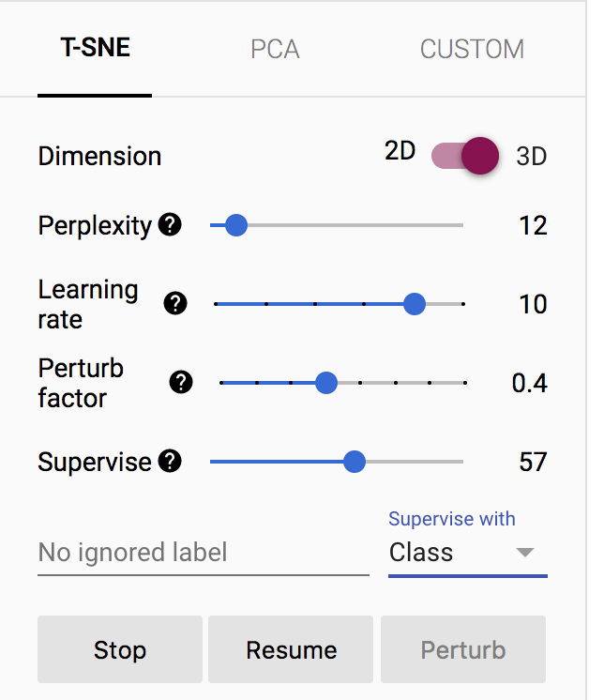
Task: Click the No ignored label input field
Action: coord(203,553)
